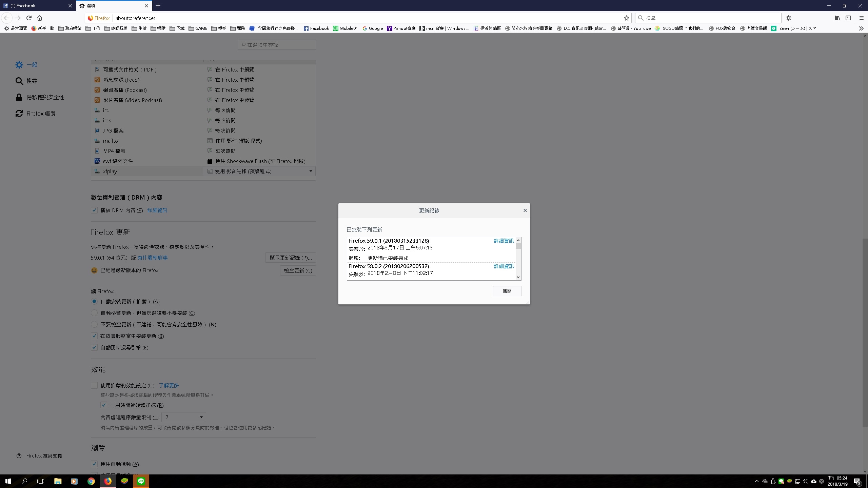Click the update list scroll-down arrow

pos(518,277)
